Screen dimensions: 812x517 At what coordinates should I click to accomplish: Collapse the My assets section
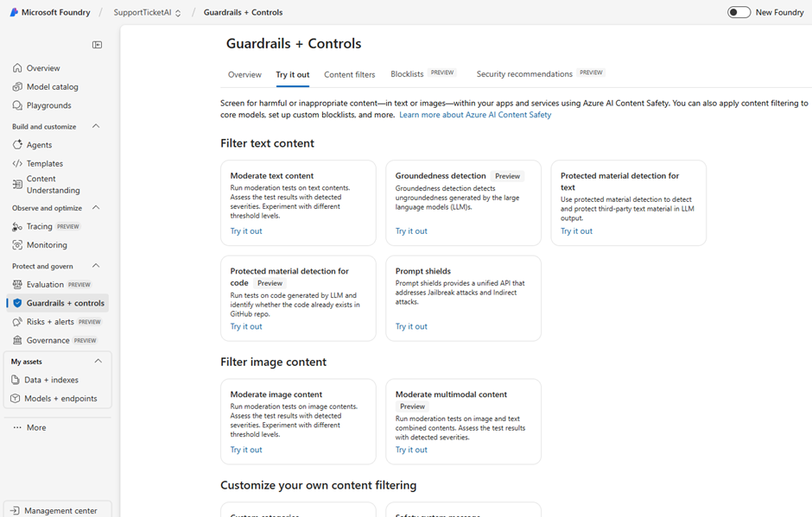point(98,361)
